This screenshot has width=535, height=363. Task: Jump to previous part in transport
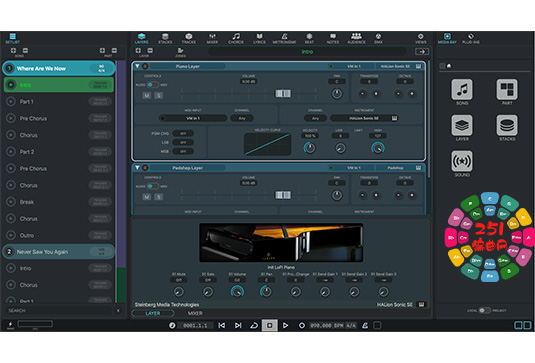point(221,325)
